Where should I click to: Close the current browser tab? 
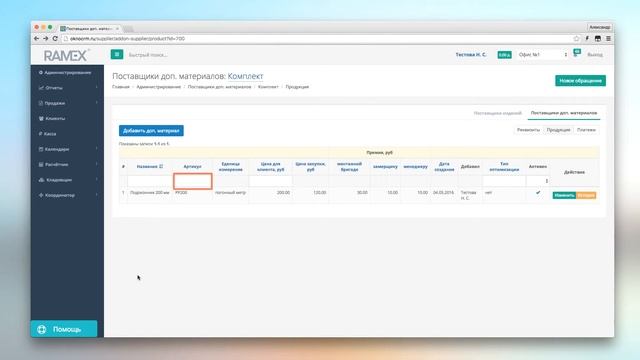point(117,29)
